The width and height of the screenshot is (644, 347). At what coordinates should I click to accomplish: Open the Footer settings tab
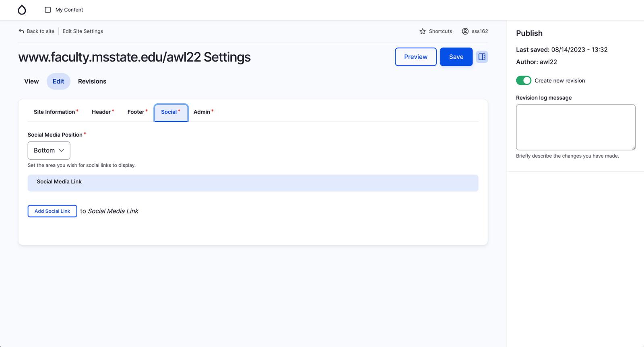point(136,112)
